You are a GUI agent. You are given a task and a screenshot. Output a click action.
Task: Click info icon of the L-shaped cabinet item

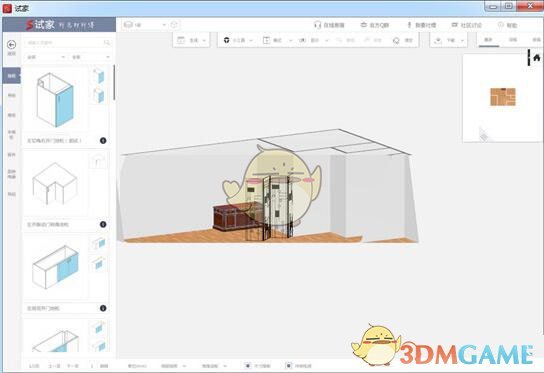click(x=103, y=224)
